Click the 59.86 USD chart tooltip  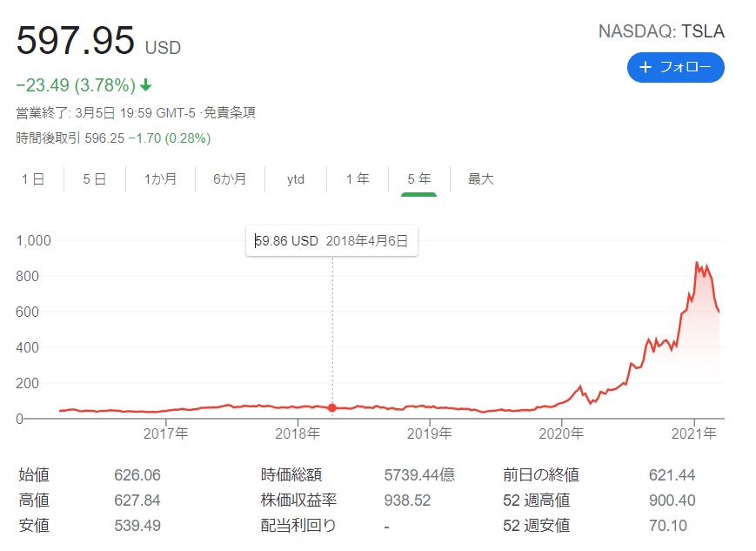pyautogui.click(x=331, y=241)
